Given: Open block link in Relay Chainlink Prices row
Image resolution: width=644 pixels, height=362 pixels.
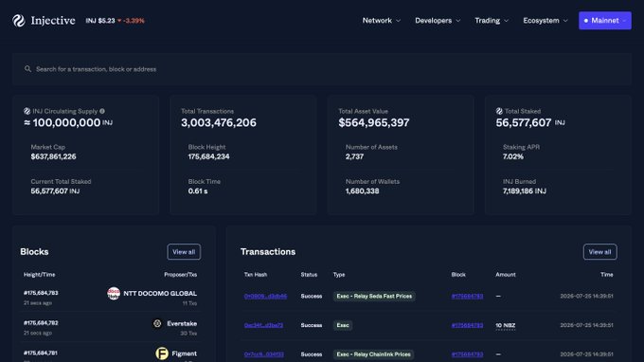Looking at the screenshot, I should pyautogui.click(x=467, y=354).
